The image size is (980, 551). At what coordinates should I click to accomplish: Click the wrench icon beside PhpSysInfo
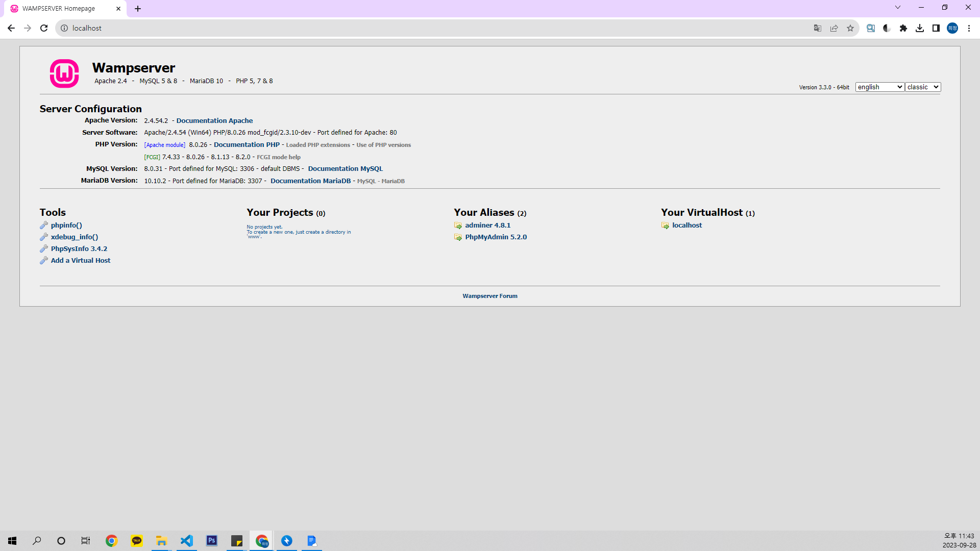coord(44,248)
